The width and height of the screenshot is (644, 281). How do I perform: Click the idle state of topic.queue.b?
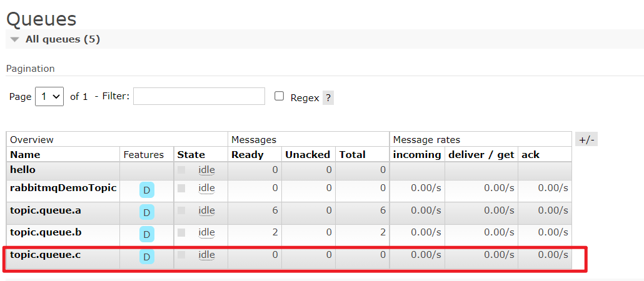click(206, 232)
